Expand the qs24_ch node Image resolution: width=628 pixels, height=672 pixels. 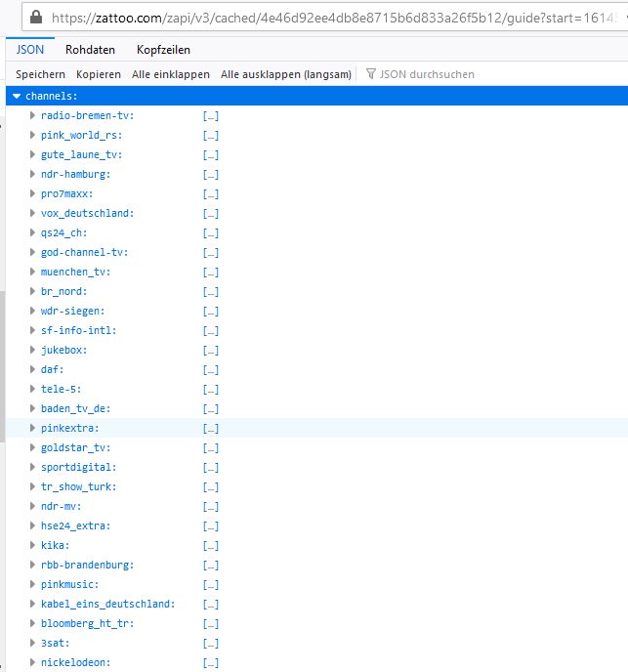32,232
